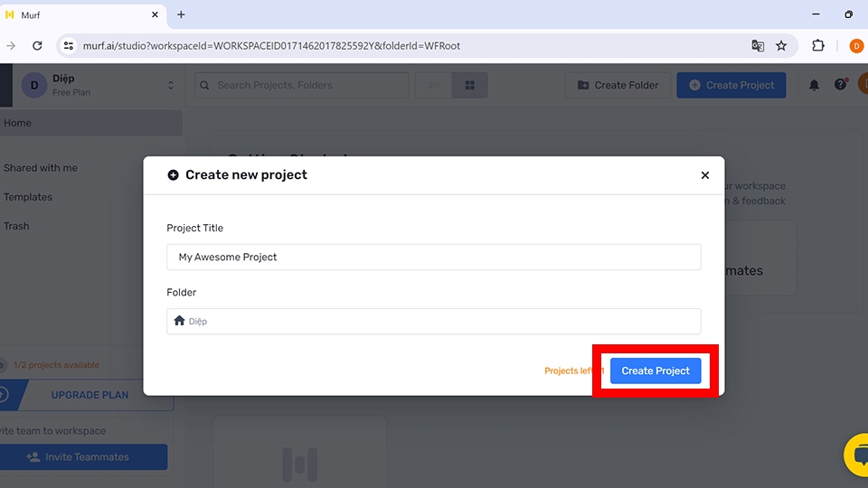Screen dimensions: 868x488
Task: Select Home in the sidebar
Action: (90, 123)
